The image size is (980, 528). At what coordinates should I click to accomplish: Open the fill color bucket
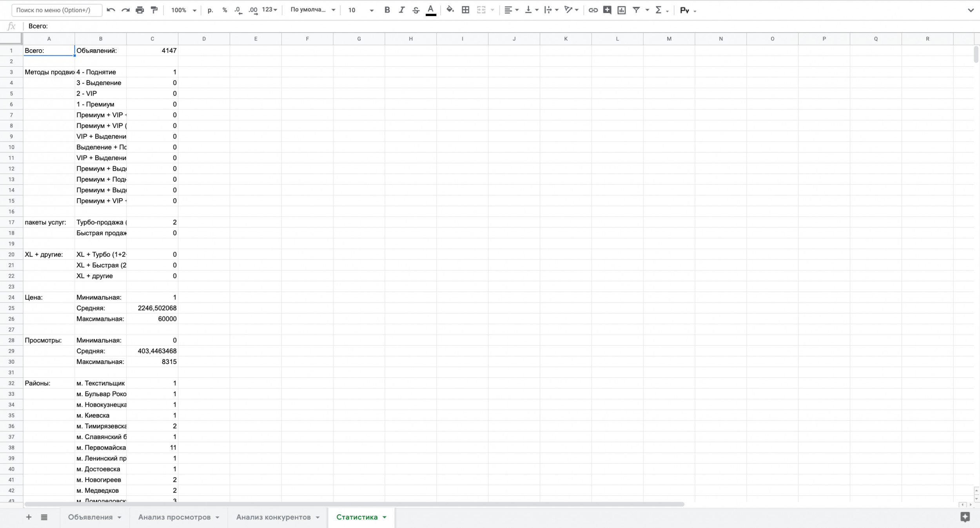click(x=450, y=10)
